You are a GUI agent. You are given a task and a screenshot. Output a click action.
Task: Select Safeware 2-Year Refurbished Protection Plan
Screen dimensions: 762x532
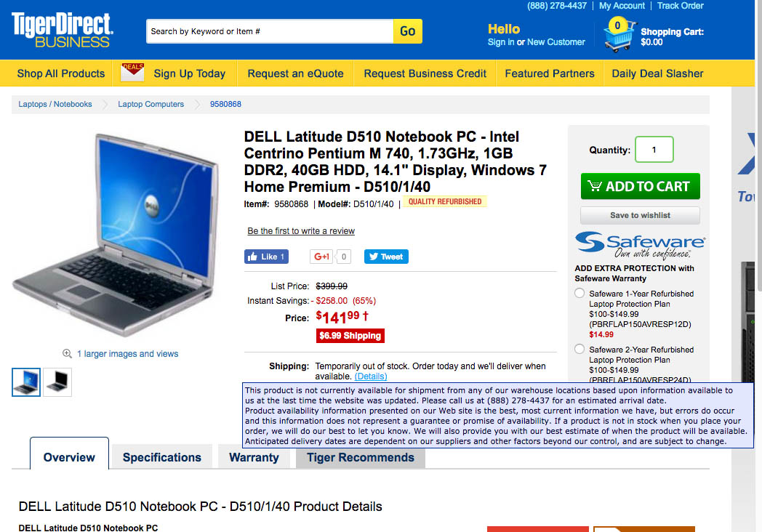tap(579, 349)
